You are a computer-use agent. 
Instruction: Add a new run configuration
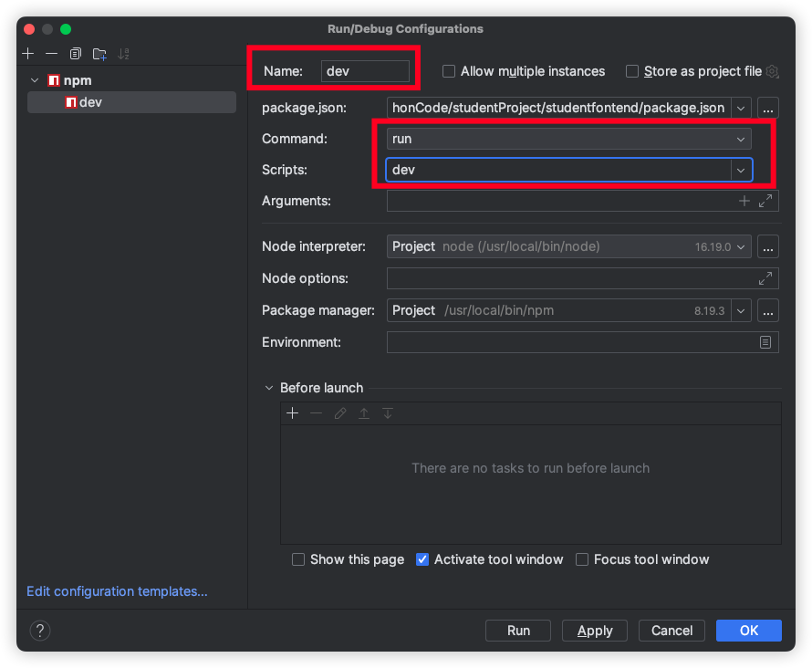(28, 54)
